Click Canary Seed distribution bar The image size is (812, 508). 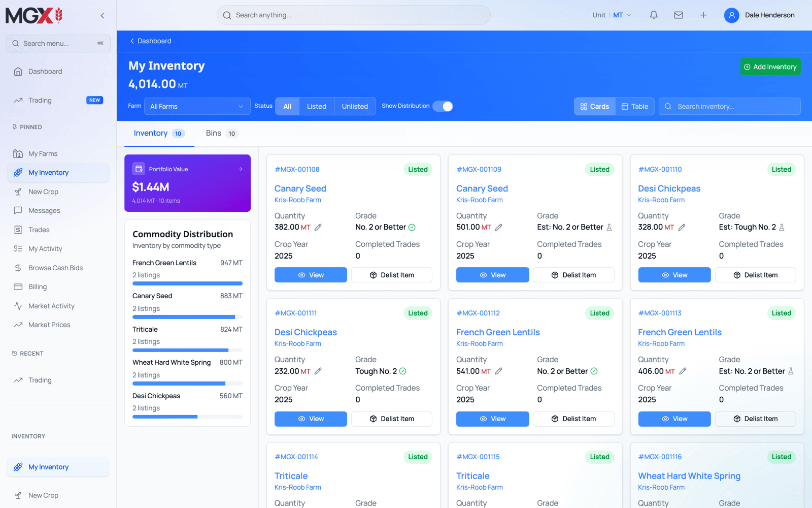187,317
